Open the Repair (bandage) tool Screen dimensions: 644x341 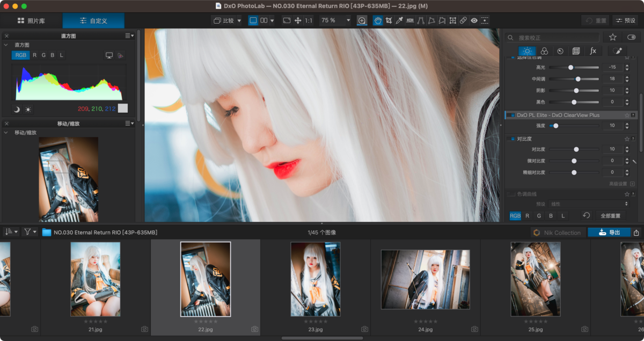click(x=464, y=20)
